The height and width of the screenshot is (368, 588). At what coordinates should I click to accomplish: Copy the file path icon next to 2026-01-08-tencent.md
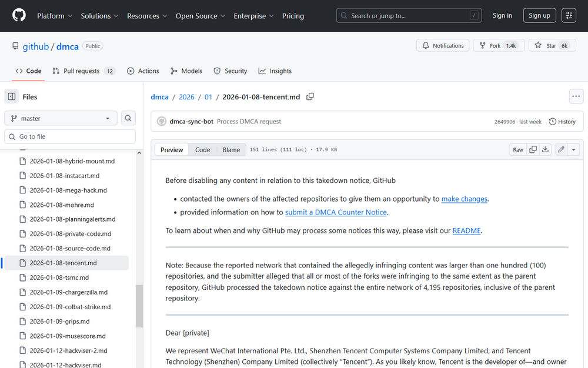310,96
